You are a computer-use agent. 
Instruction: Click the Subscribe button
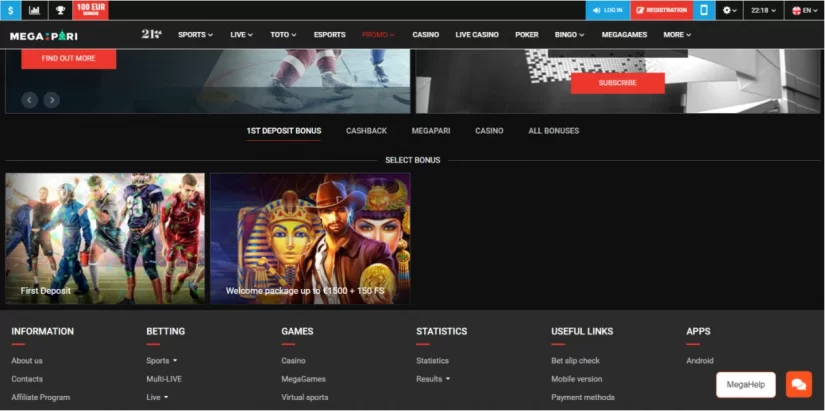pos(618,83)
